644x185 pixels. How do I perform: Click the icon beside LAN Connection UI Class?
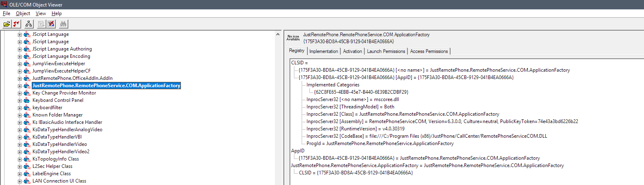click(x=27, y=181)
